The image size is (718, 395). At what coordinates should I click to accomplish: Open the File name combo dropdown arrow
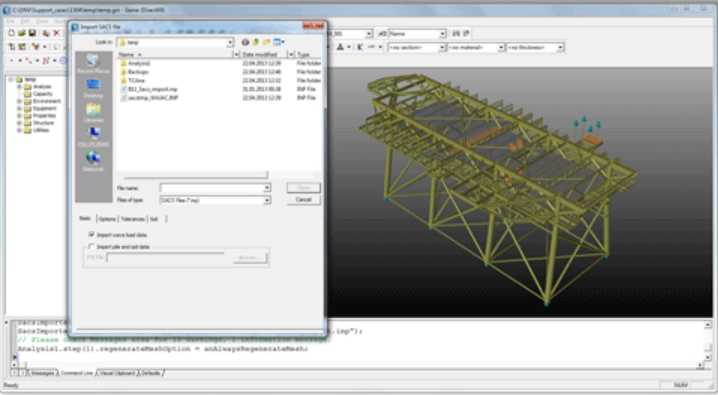[267, 188]
